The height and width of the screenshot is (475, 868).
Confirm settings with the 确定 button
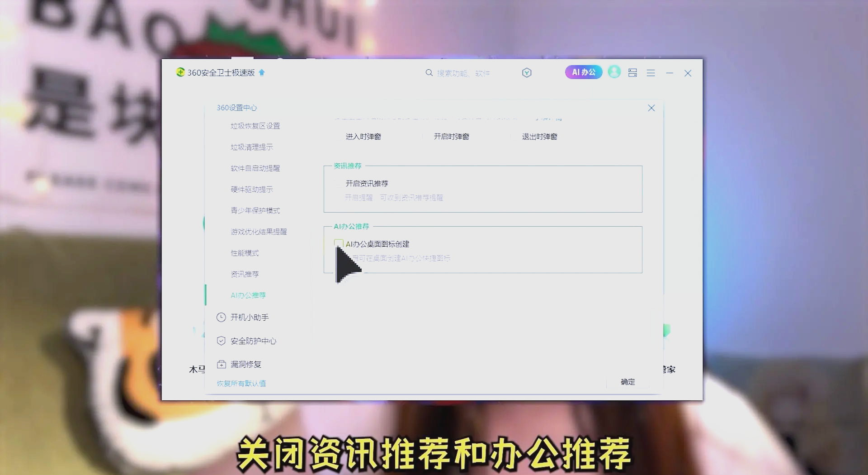pyautogui.click(x=628, y=382)
